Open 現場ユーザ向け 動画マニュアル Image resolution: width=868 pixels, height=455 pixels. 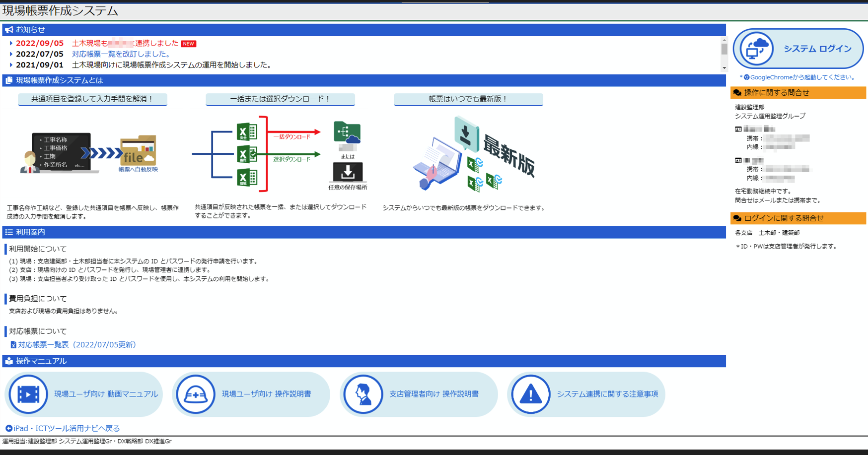[84, 394]
